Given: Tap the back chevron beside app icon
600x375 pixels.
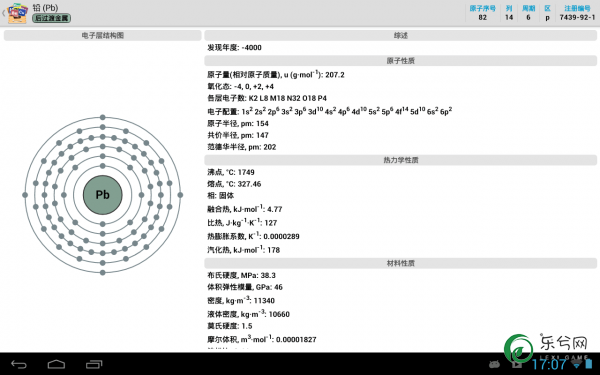Looking at the screenshot, I should click(3, 13).
